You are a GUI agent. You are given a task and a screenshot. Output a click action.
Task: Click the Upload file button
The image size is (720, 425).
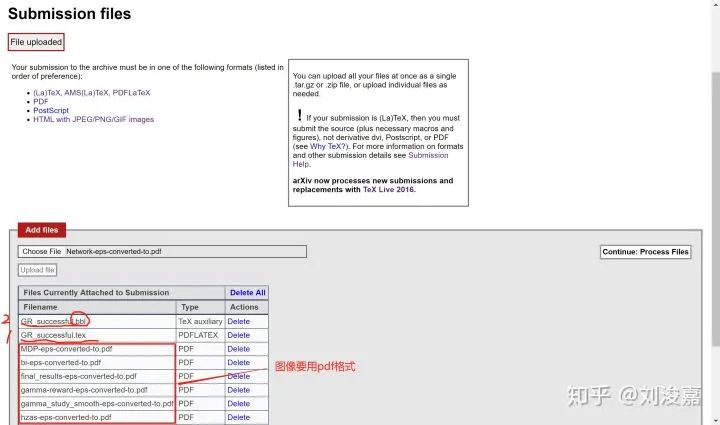pyautogui.click(x=38, y=270)
